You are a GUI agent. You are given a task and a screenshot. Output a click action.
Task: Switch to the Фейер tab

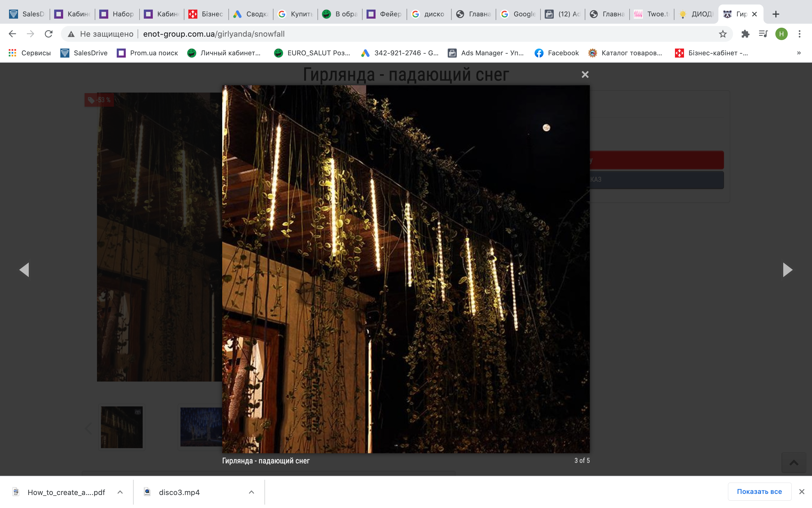click(x=385, y=14)
